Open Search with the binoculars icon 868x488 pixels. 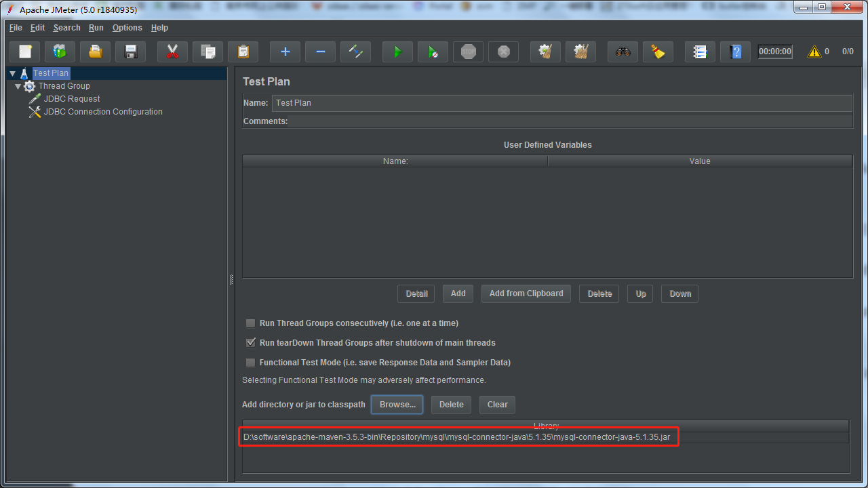point(623,52)
